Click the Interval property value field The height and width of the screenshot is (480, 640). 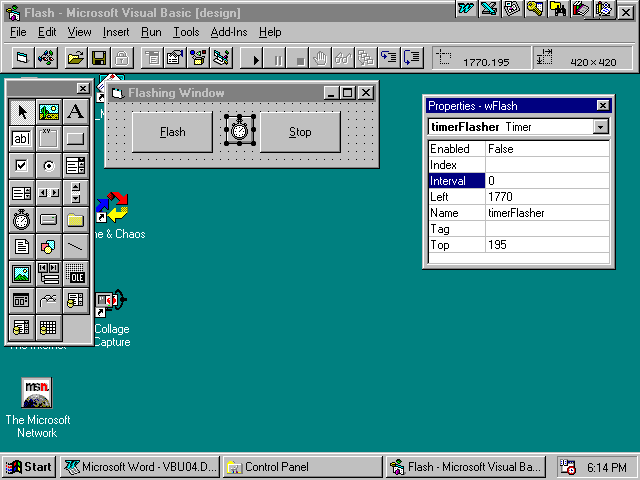(547, 181)
